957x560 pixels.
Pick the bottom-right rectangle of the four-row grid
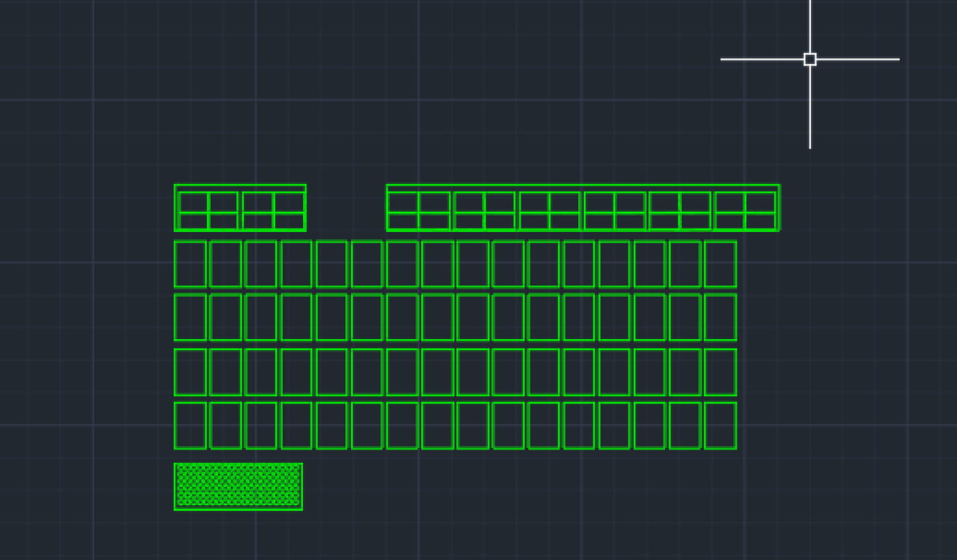(721, 425)
